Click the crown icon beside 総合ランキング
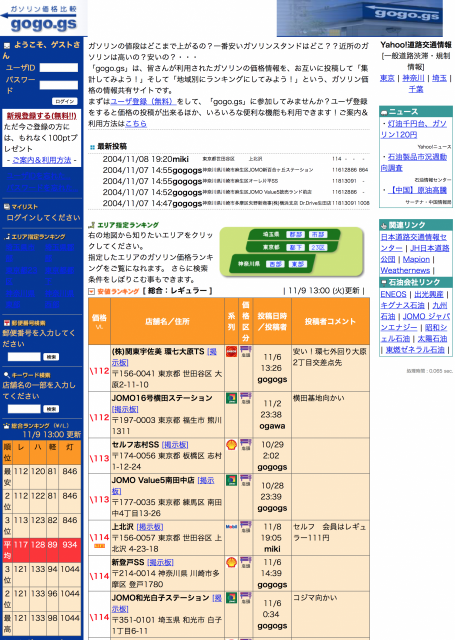Viewport: 455px width, 640px height. pos(7,426)
